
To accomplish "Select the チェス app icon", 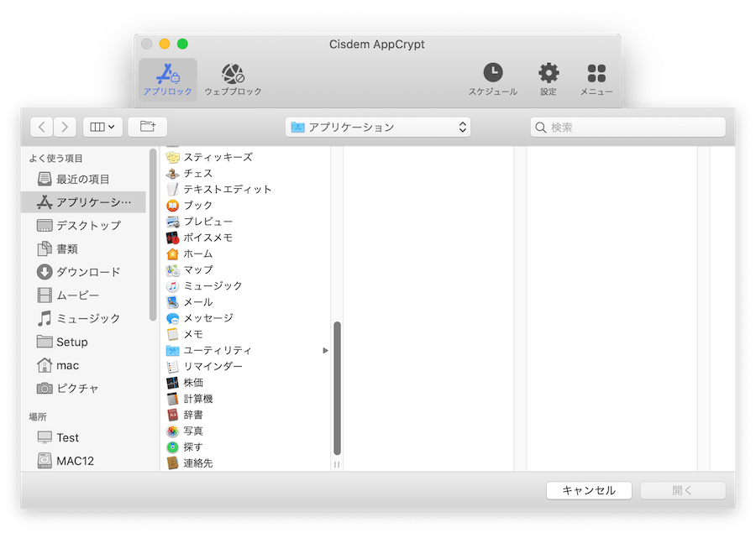I will click(x=172, y=174).
